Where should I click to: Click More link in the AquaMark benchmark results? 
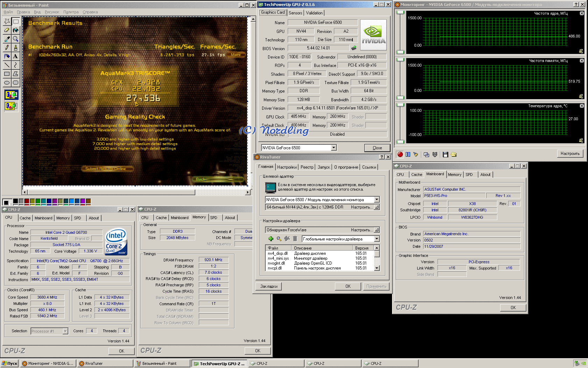pyautogui.click(x=236, y=55)
